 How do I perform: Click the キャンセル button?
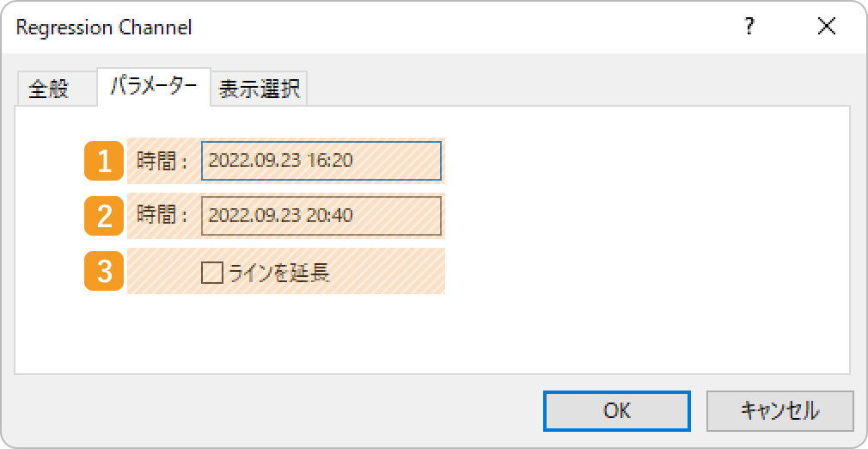780,411
